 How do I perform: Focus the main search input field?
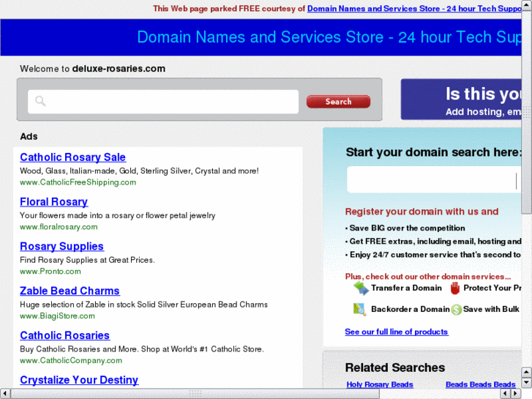[163, 102]
